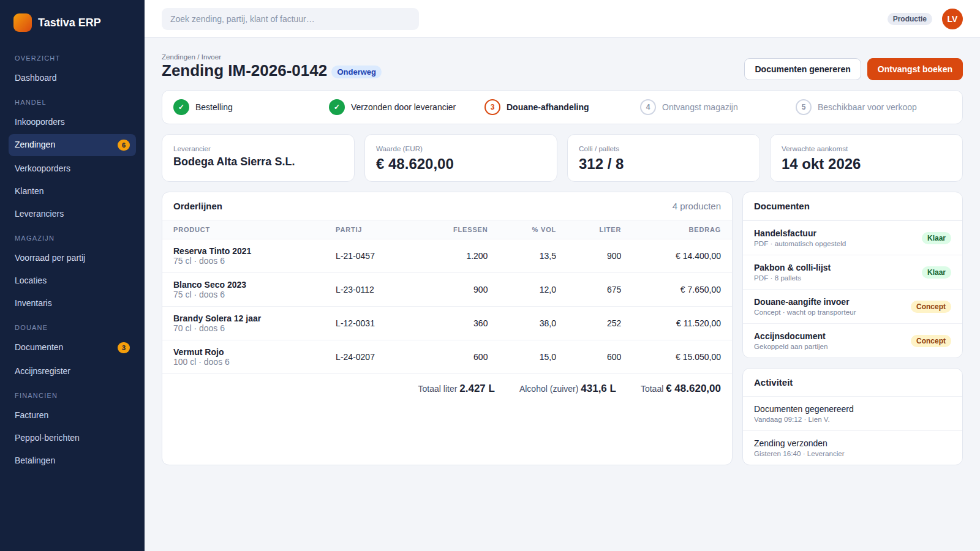Screen dimensions: 980x551
Task: Open Peppol-berichten
Action: coord(72,438)
